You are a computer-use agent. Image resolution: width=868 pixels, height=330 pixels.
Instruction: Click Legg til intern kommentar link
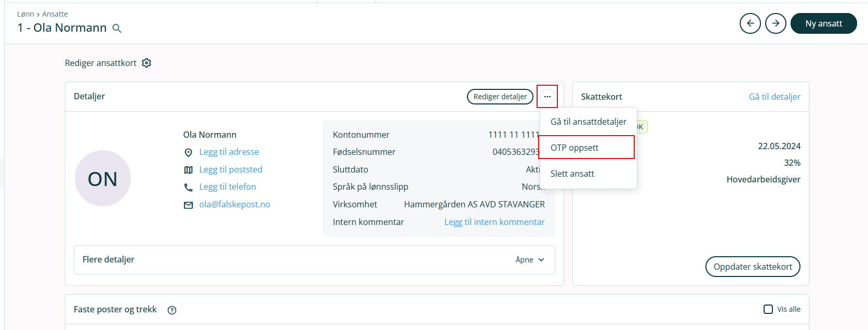tap(494, 222)
